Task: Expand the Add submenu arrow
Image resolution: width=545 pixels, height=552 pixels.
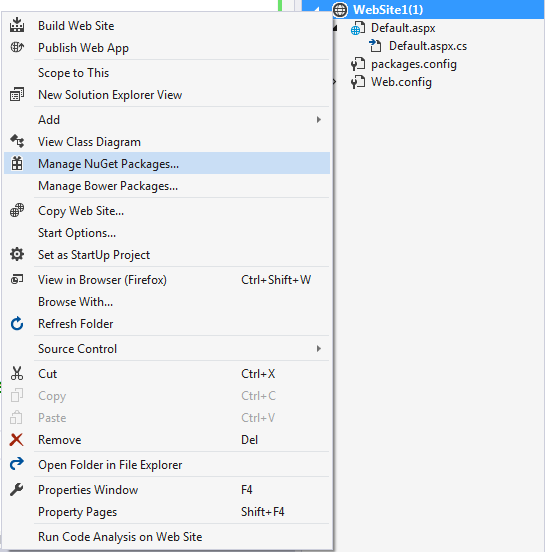Action: [319, 120]
